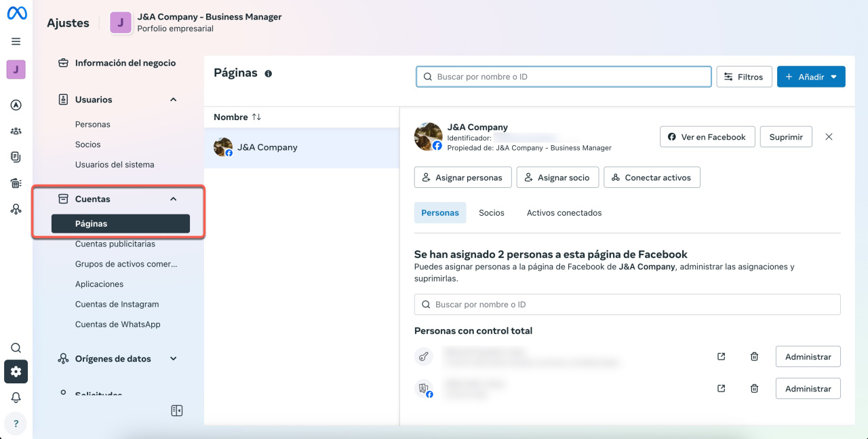The image size is (868, 439).
Task: Open the settings gear icon
Action: tap(16, 372)
